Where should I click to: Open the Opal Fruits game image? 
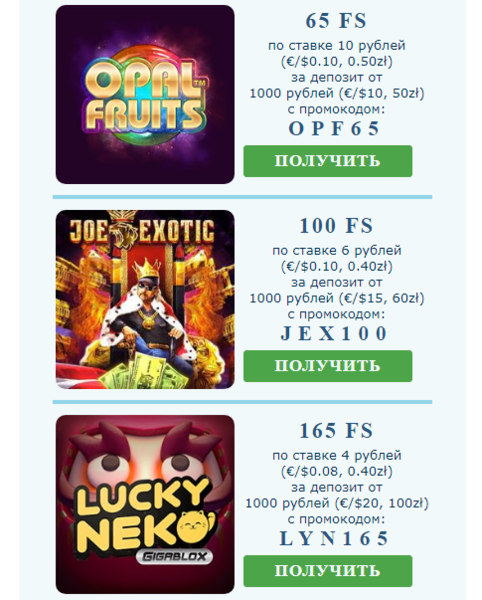coord(145,95)
